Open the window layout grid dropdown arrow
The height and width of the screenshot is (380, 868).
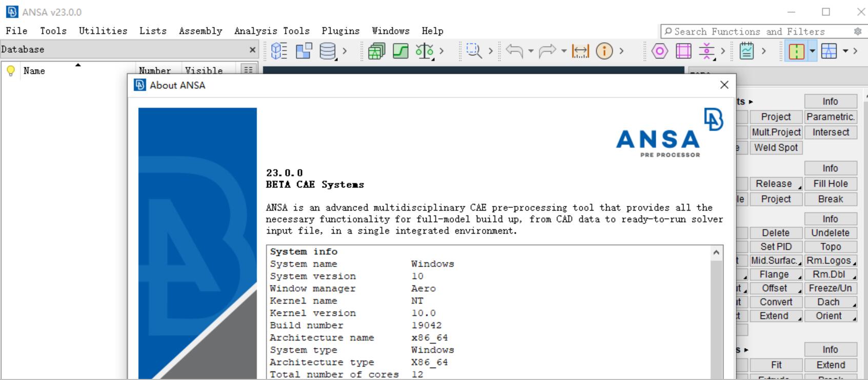(x=845, y=51)
